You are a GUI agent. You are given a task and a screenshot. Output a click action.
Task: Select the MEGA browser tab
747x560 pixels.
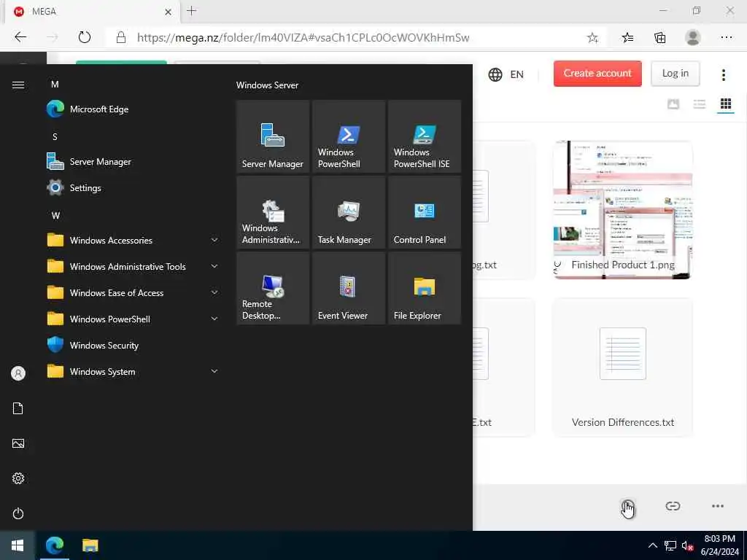click(93, 12)
